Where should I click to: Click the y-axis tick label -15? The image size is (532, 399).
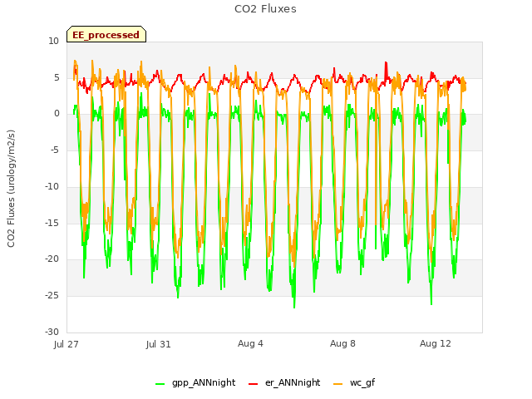click(52, 223)
